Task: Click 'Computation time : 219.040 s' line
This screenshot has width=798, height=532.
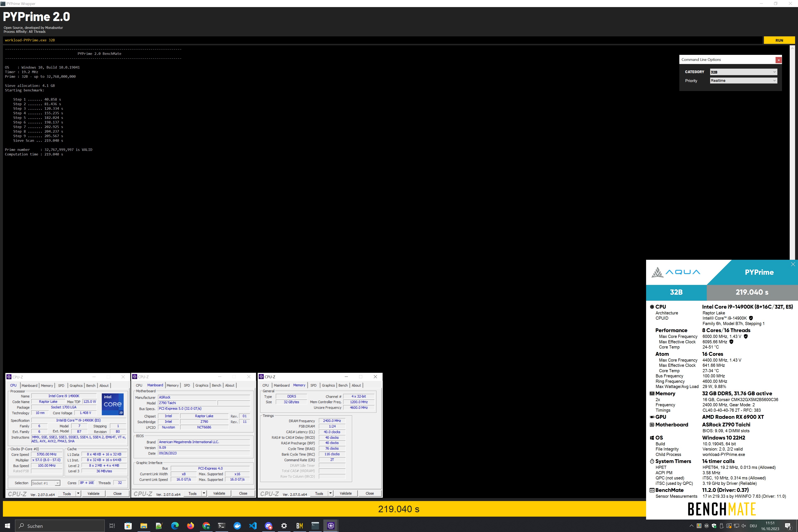Action: (x=34, y=154)
